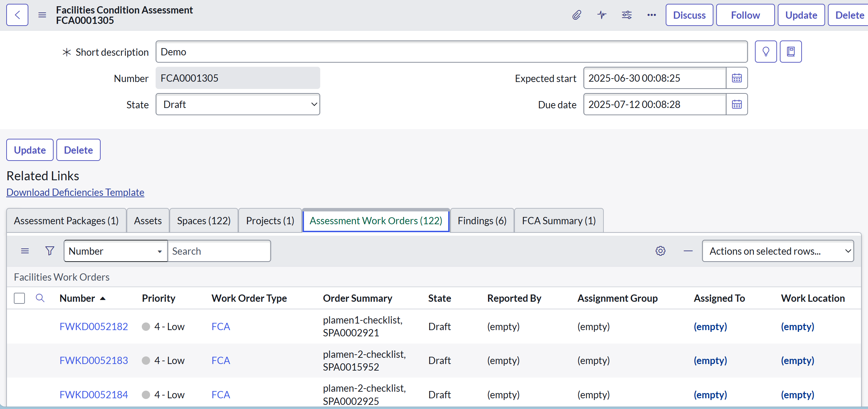This screenshot has width=868, height=409.
Task: Switch to the Findings (6) tab
Action: (x=482, y=221)
